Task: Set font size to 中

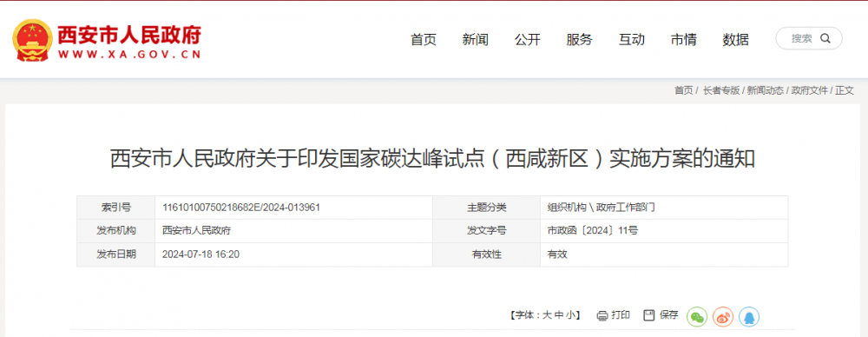Action: coord(558,315)
